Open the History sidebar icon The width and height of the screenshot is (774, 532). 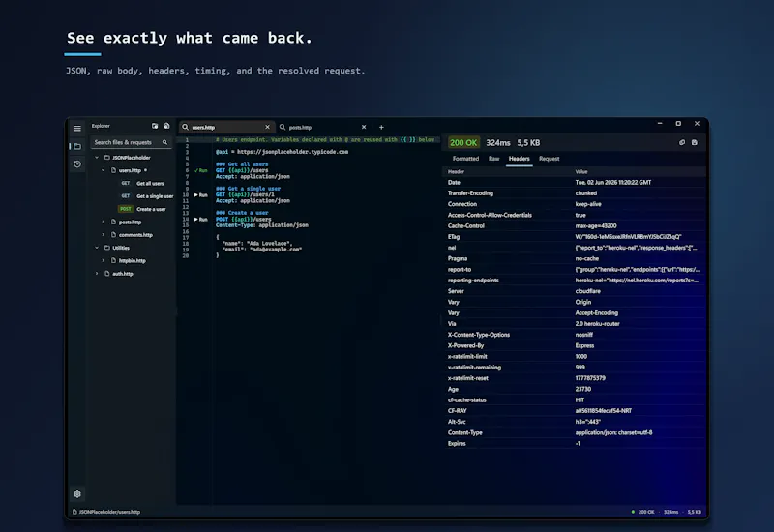(x=77, y=163)
